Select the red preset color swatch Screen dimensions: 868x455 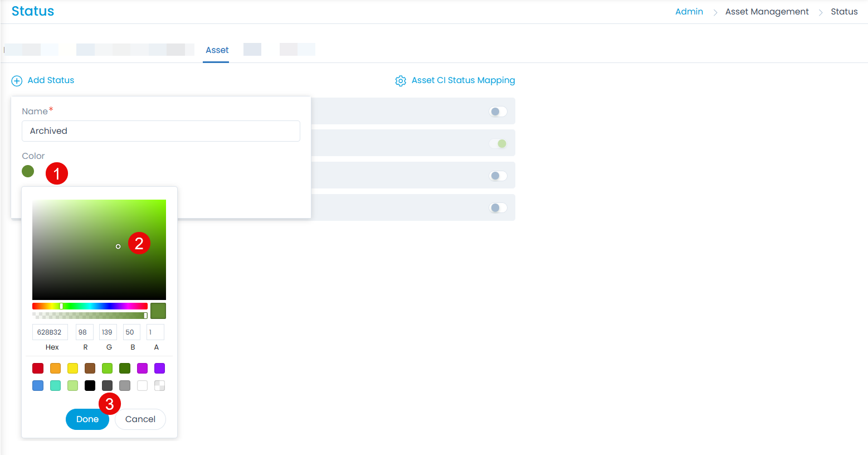tap(37, 368)
